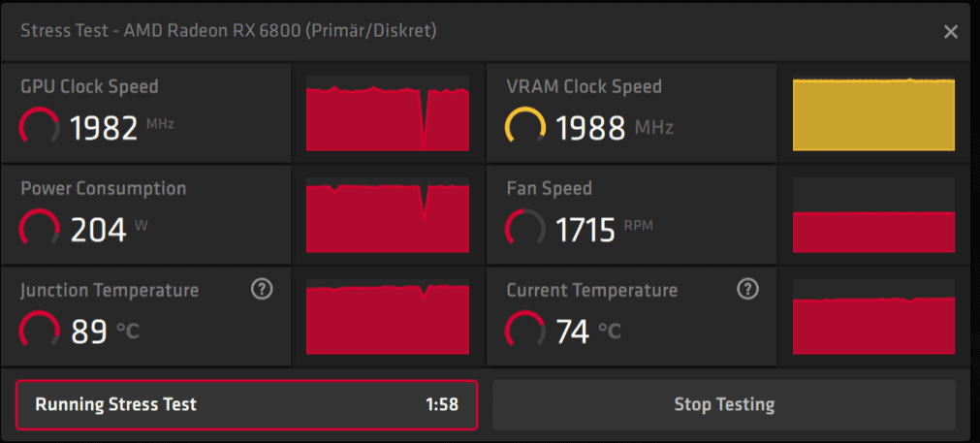Stop the stress test with Stop Testing

pyautogui.click(x=724, y=404)
